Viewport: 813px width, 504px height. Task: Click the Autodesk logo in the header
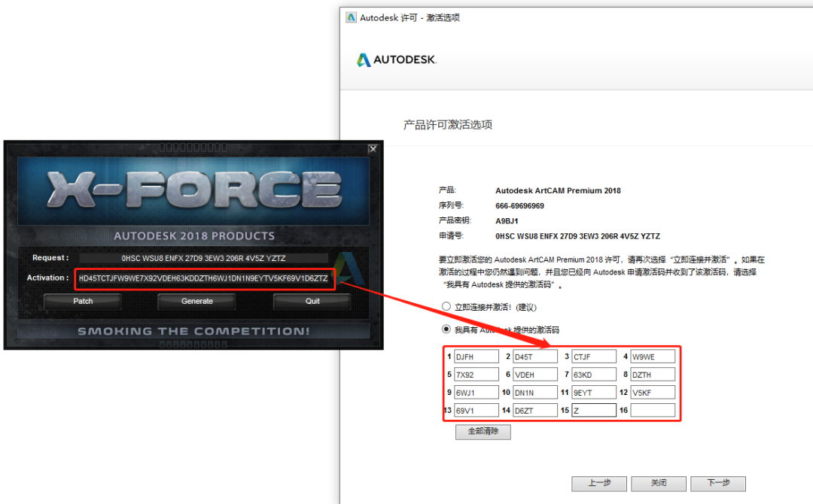pos(397,59)
